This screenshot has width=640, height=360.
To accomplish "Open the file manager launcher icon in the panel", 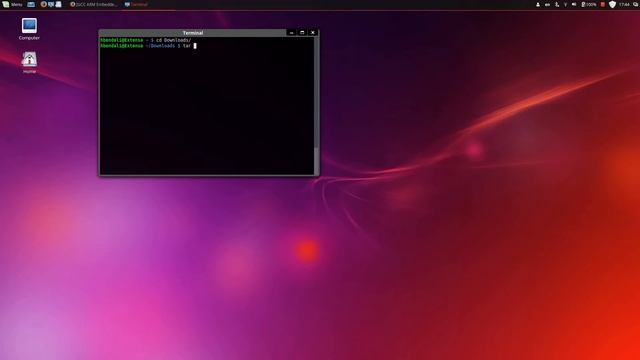I will (58, 4).
